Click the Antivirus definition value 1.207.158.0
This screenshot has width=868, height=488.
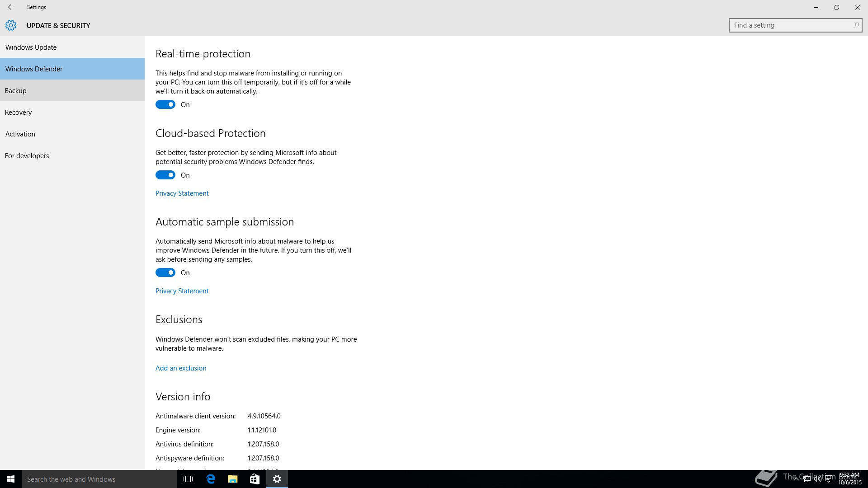point(263,444)
